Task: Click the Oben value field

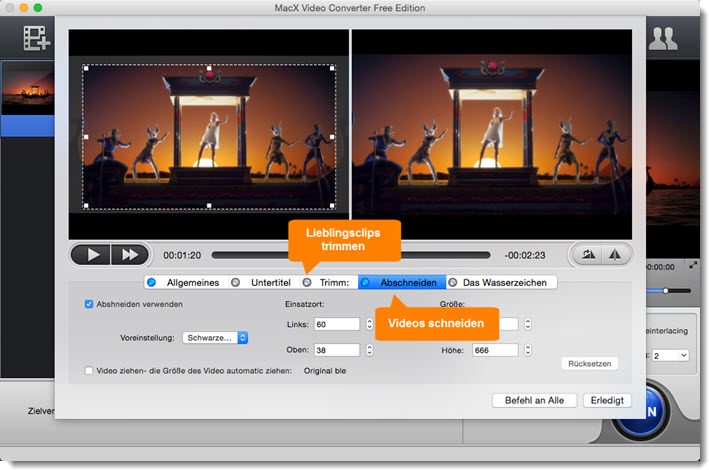Action: [x=337, y=350]
